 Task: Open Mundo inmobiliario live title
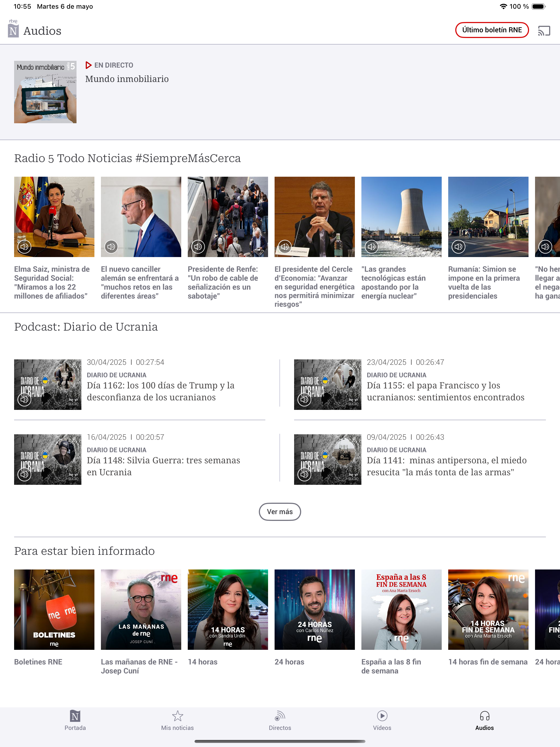pyautogui.click(x=127, y=79)
